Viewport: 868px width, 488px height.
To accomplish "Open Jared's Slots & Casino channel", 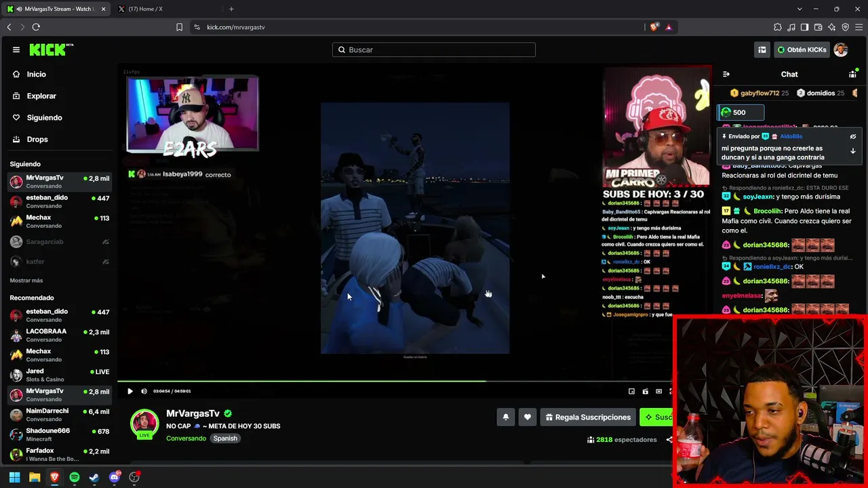I will [x=59, y=375].
